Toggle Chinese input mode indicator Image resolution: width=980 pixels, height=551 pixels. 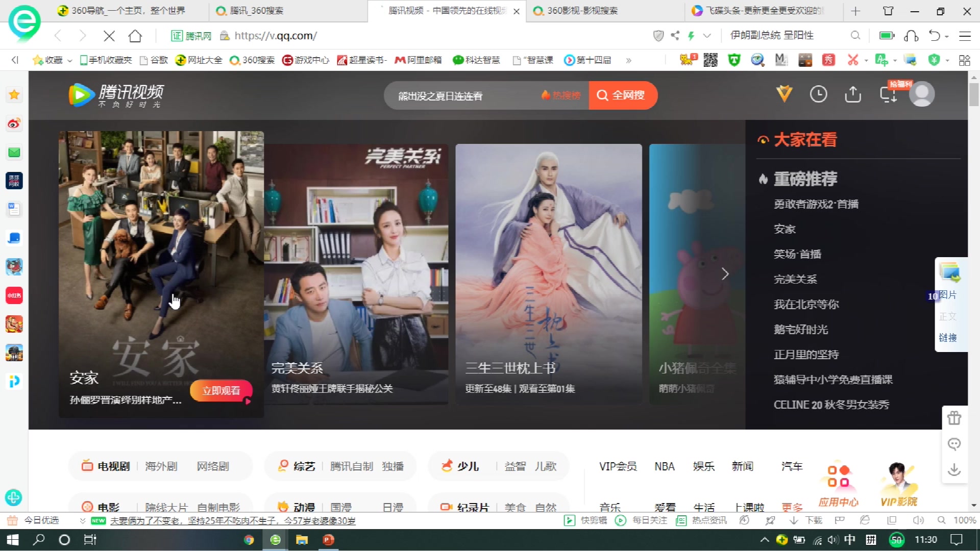click(850, 540)
